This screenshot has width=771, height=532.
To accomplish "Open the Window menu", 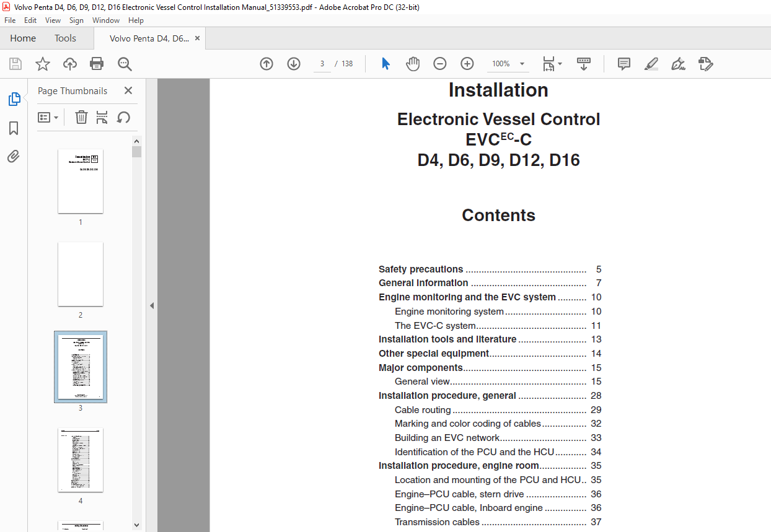I will point(106,20).
